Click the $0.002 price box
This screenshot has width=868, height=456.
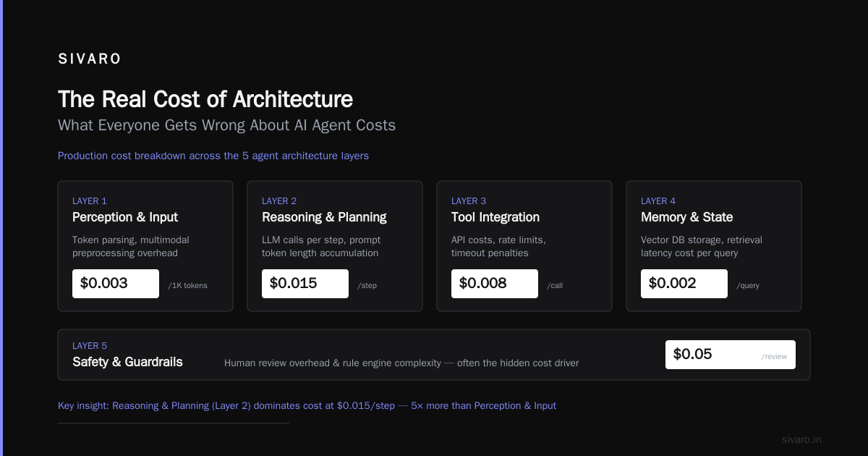point(684,284)
